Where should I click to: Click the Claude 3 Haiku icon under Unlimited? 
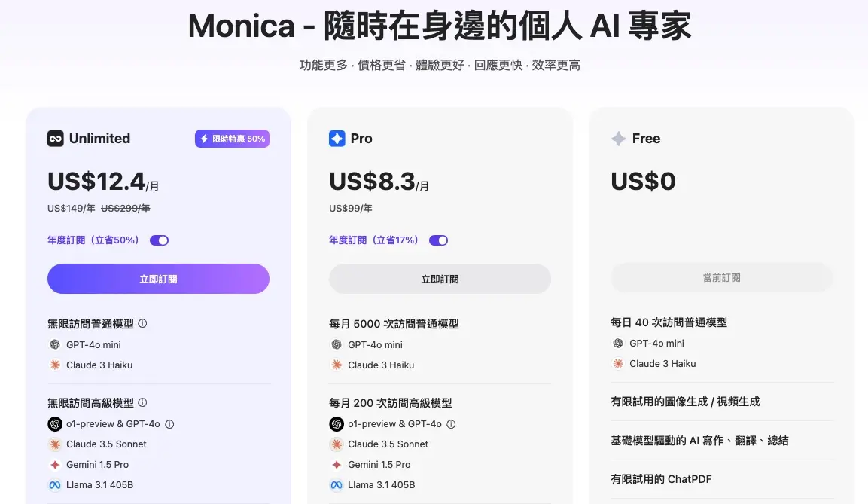[x=54, y=365]
